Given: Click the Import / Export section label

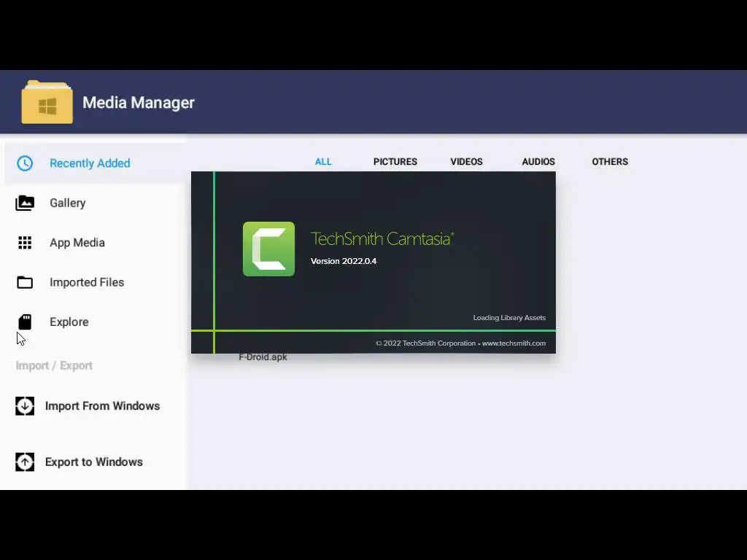Looking at the screenshot, I should tap(54, 366).
